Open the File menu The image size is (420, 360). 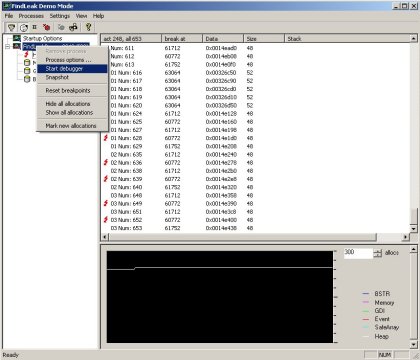coord(9,16)
